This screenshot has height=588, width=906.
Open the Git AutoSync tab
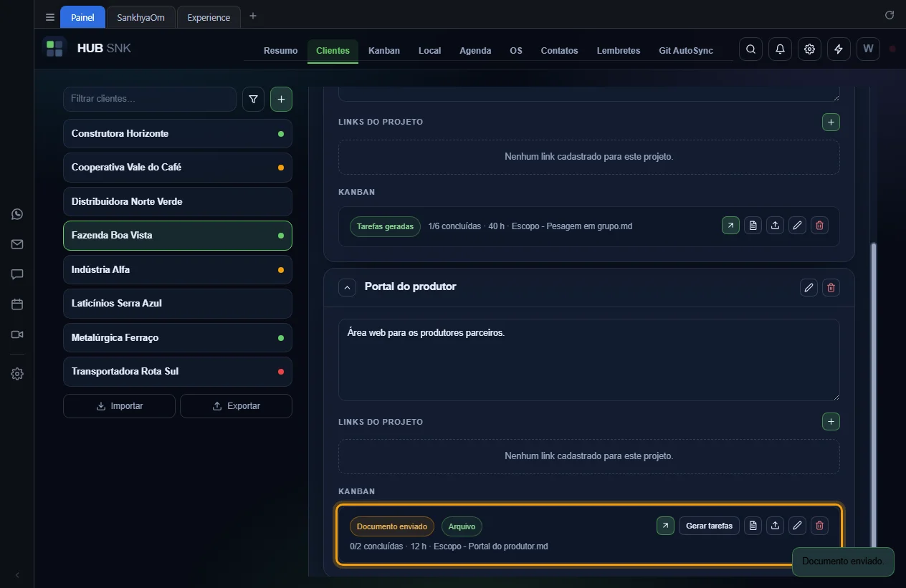click(x=686, y=51)
